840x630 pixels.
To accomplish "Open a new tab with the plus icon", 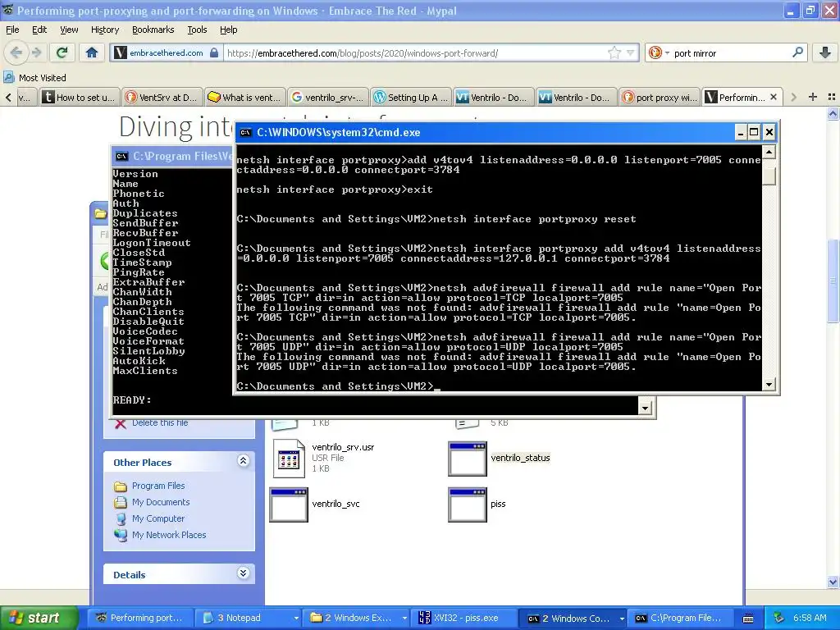I will tap(813, 97).
